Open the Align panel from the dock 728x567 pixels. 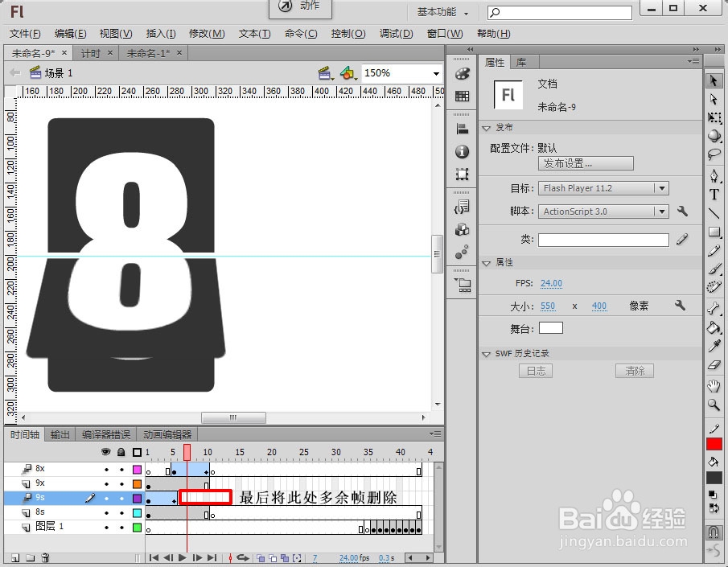point(463,128)
